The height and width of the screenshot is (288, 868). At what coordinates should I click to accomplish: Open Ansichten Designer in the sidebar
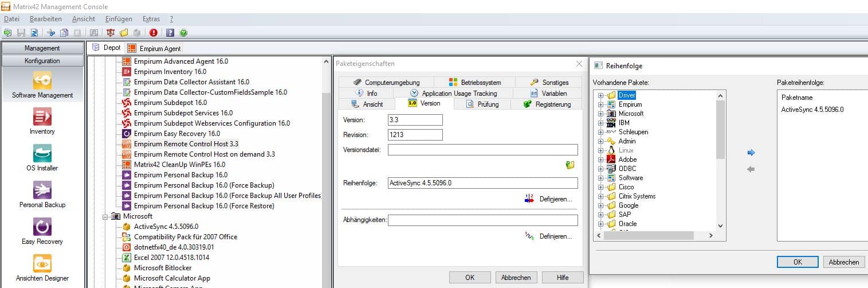click(42, 268)
